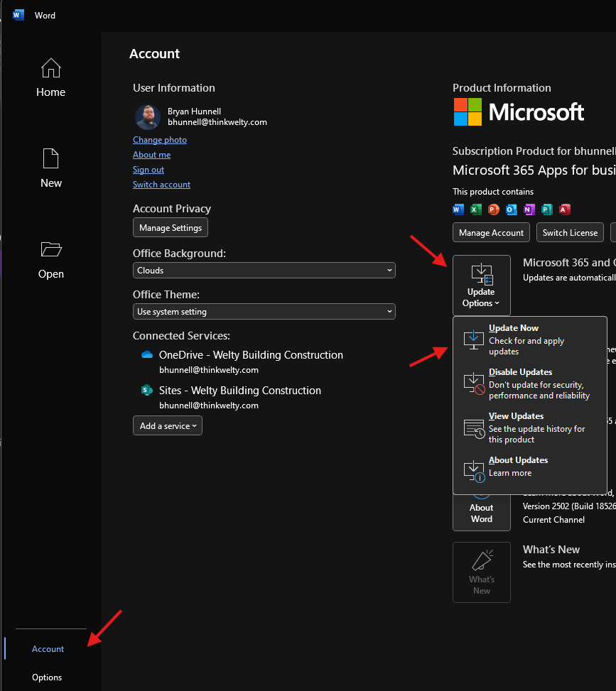Switch to the Options tab in the sidebar
Viewport: 616px width, 691px height.
47,677
